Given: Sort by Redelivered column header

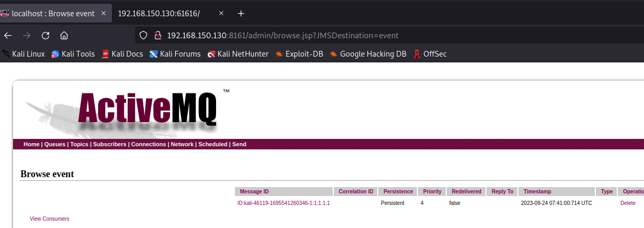Looking at the screenshot, I should 466,191.
